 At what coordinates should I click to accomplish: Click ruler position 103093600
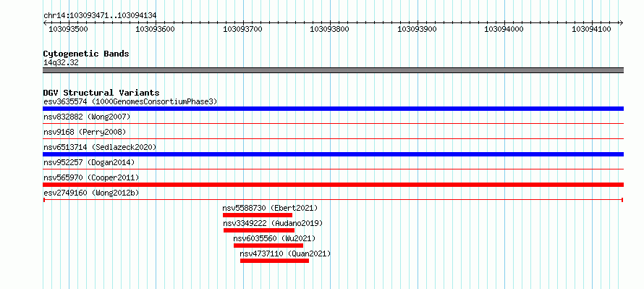click(156, 29)
